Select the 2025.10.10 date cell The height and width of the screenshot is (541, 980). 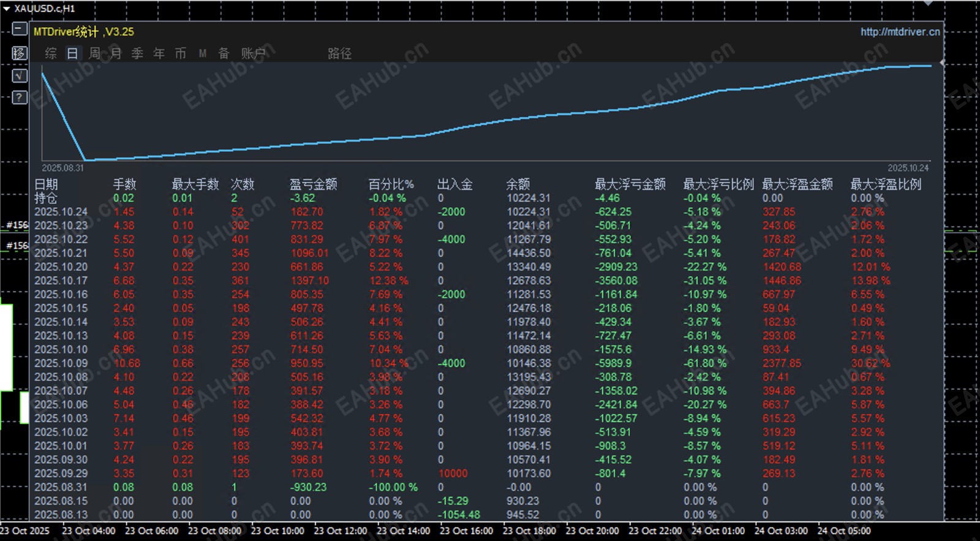point(61,350)
